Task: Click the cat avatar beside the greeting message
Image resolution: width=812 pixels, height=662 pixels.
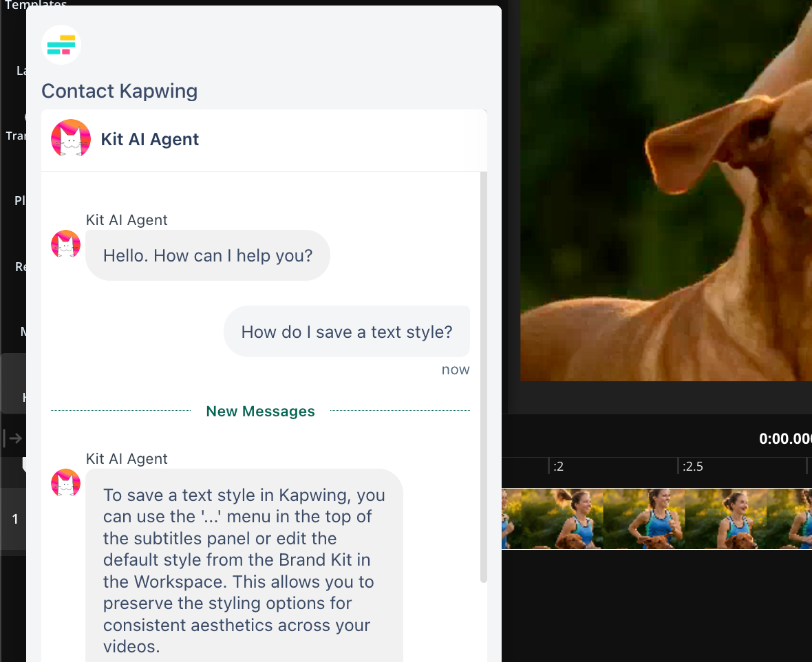Action: tap(66, 244)
